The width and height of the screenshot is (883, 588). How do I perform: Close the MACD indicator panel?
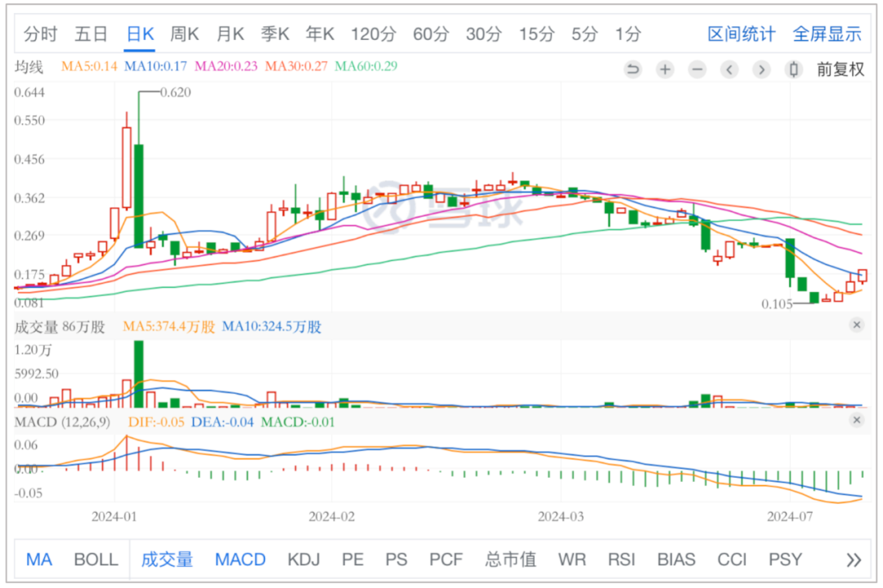[x=856, y=420]
